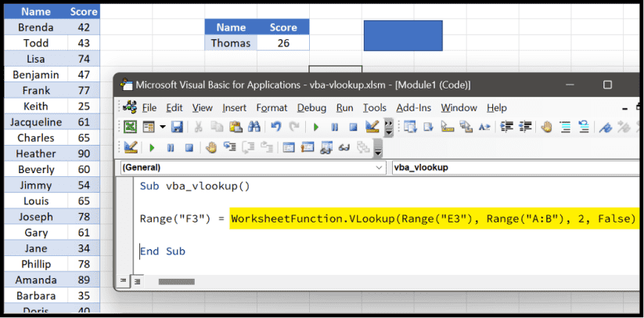
Task: Expand the Insert UserForm dropdown arrow
Action: pyautogui.click(x=163, y=127)
